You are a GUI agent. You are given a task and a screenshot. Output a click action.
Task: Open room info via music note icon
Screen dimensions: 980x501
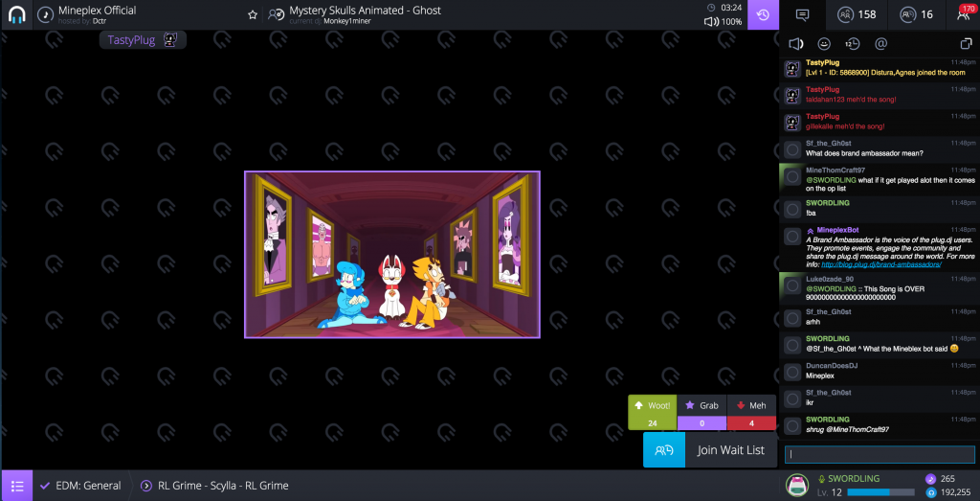click(x=46, y=14)
